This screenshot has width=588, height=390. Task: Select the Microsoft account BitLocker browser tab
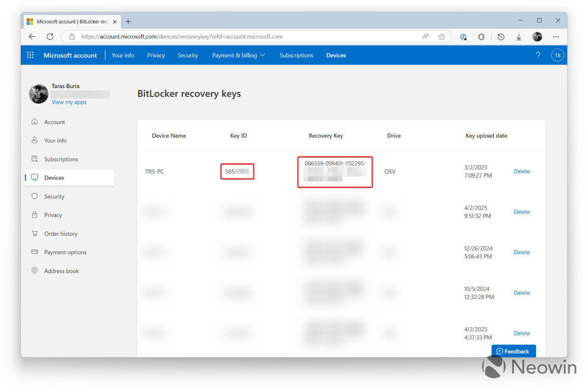click(x=72, y=22)
